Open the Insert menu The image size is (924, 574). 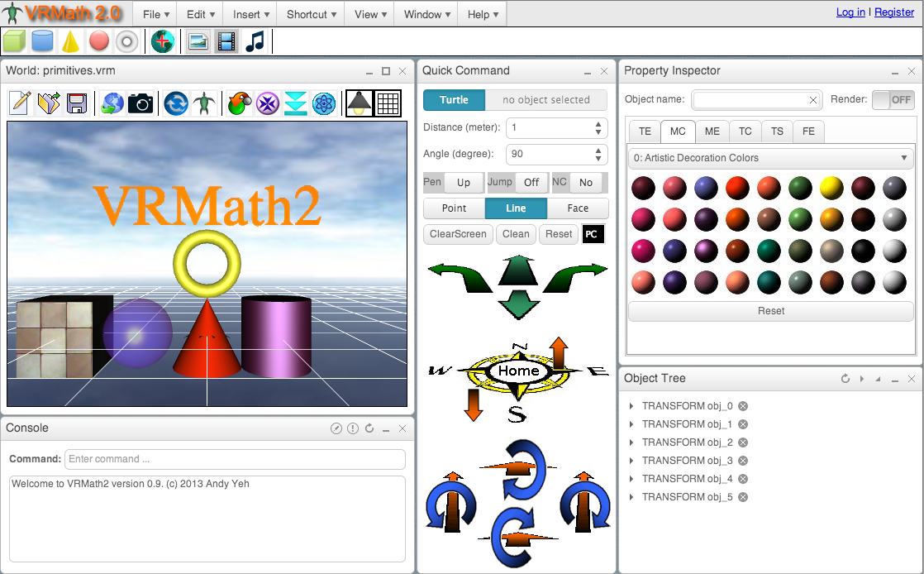click(251, 14)
